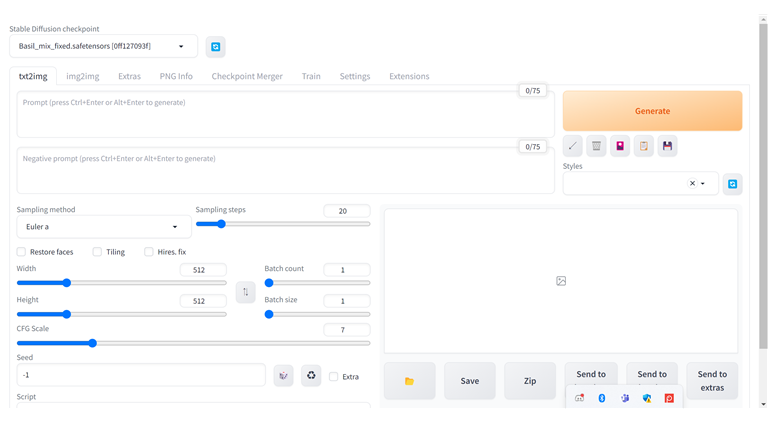The image size is (768, 423).
Task: Refresh the Stable Diffusion checkpoint list
Action: click(x=215, y=47)
